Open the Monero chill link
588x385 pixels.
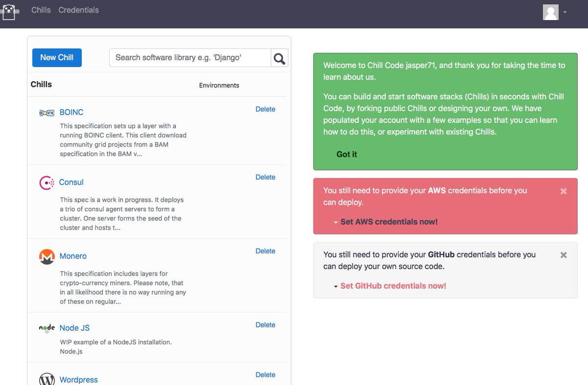pos(73,256)
